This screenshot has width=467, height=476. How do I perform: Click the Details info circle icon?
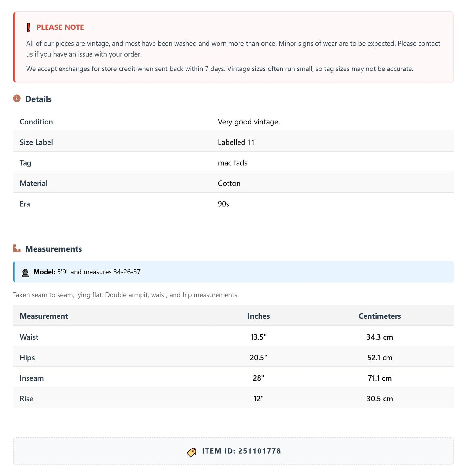coord(17,98)
